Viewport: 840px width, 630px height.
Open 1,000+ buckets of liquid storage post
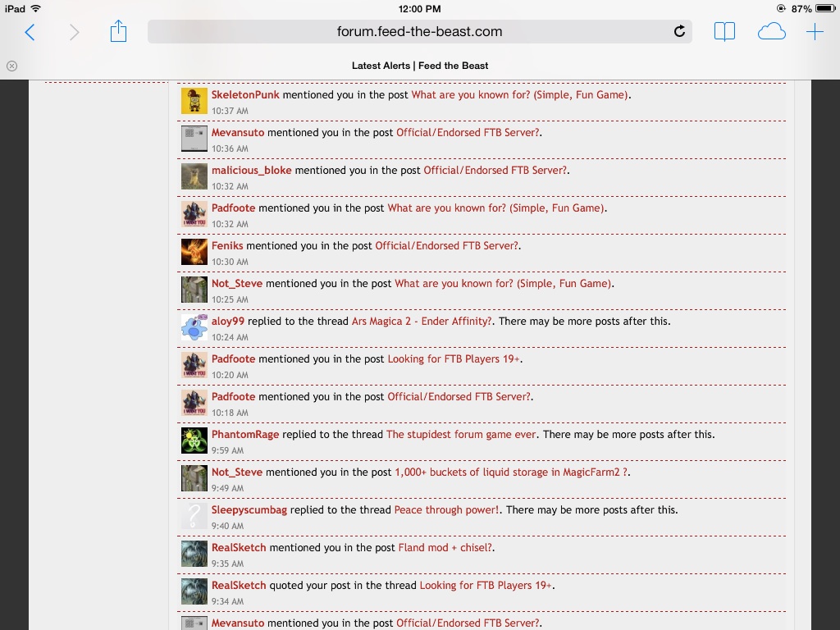512,472
